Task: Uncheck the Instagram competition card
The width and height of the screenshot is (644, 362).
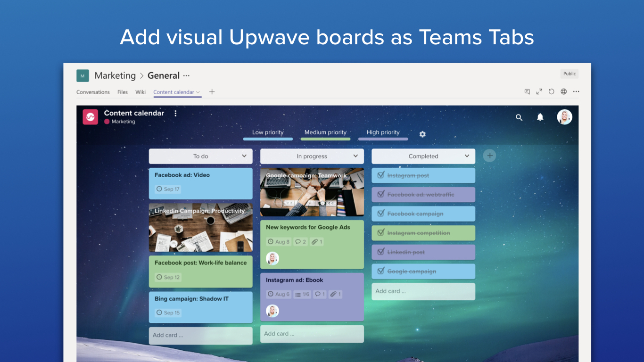Action: click(381, 232)
